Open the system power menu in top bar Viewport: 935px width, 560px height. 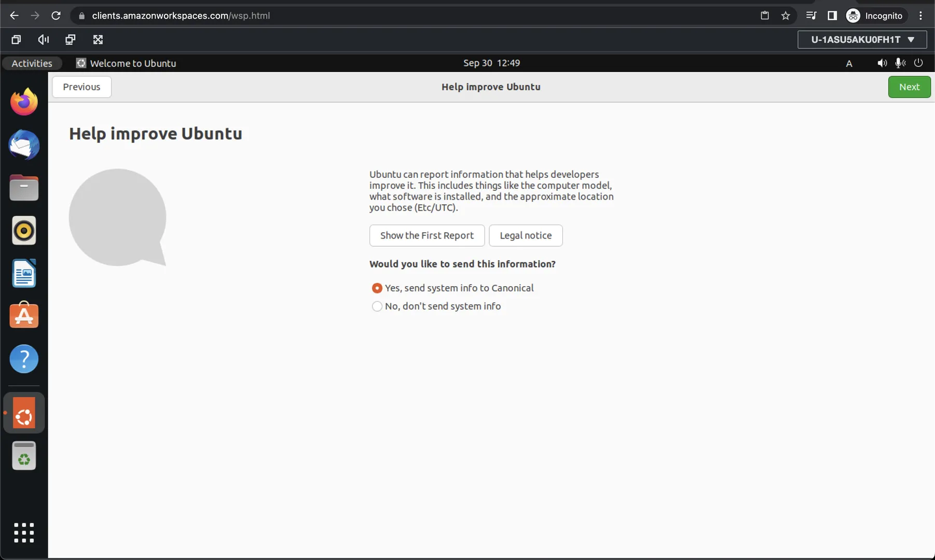[x=918, y=63]
